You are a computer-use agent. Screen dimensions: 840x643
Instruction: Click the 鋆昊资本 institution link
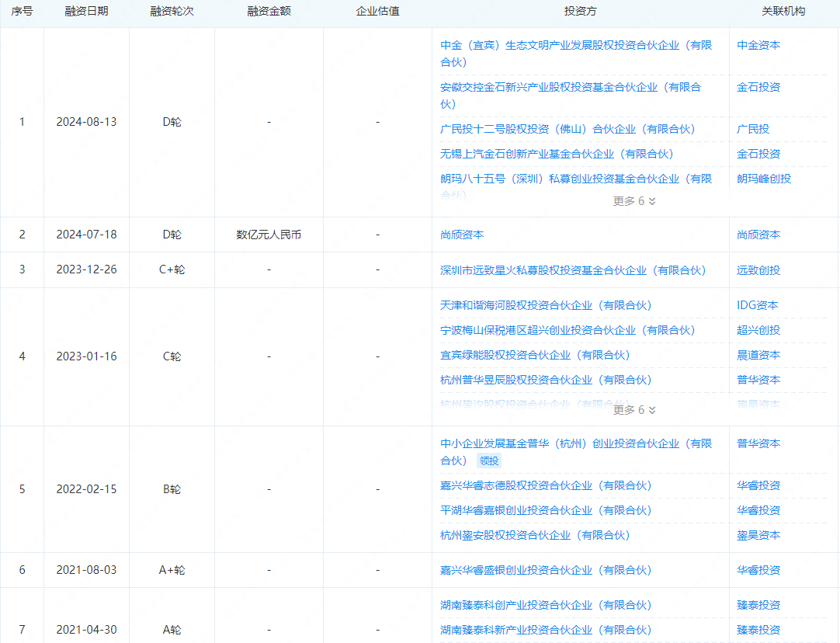pyautogui.click(x=758, y=535)
